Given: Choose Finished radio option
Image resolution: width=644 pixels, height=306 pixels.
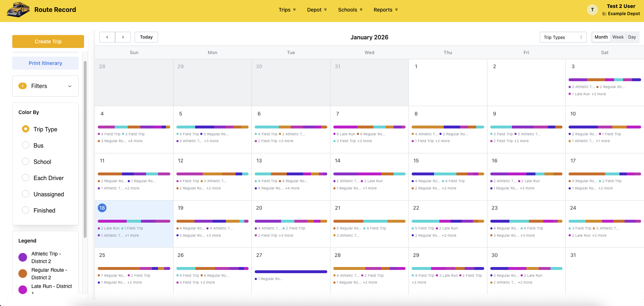Looking at the screenshot, I should pos(26,210).
